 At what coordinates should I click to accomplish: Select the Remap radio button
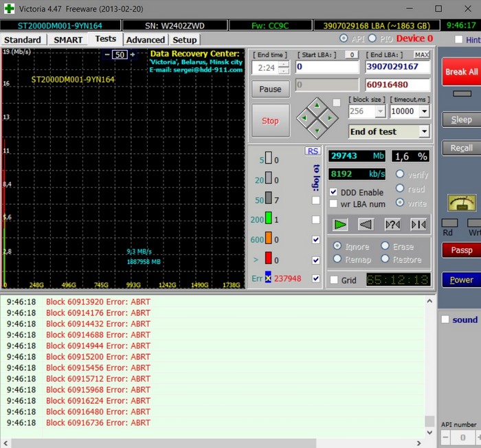[337, 260]
